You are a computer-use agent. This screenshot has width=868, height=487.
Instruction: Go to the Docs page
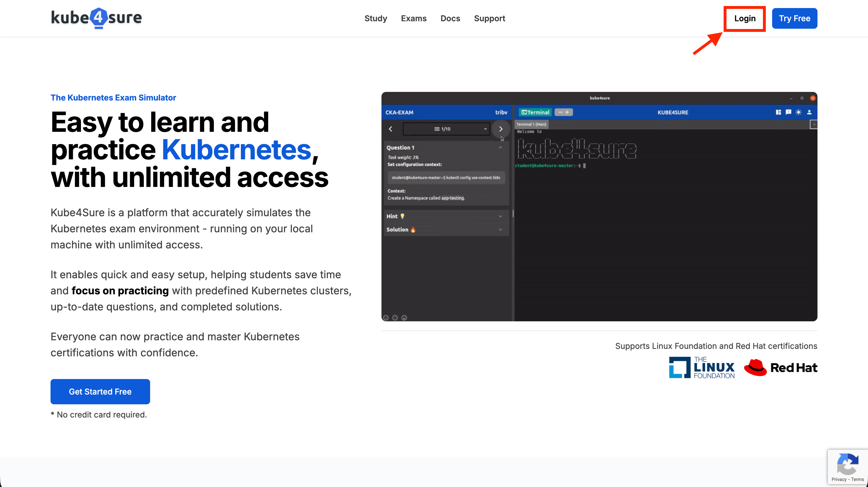[x=450, y=18]
